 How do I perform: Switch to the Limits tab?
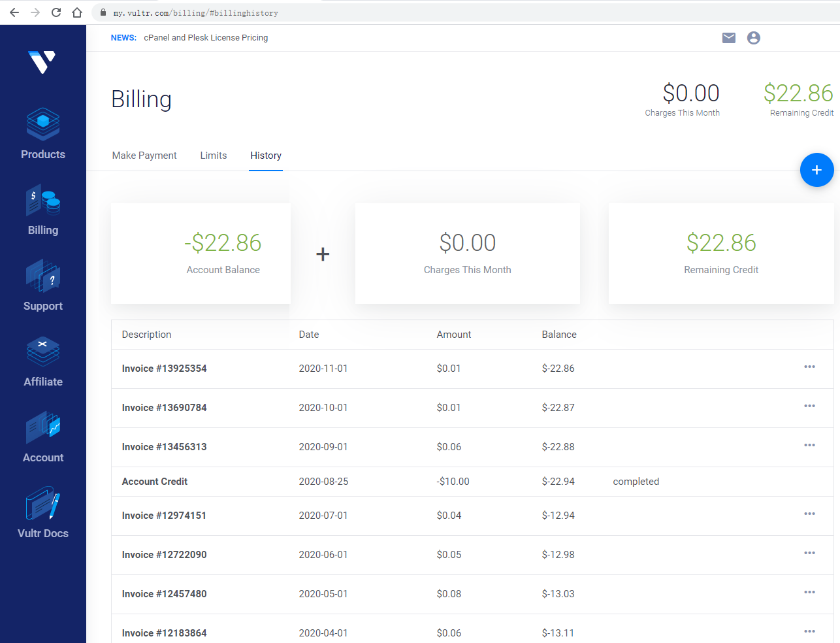(x=214, y=156)
